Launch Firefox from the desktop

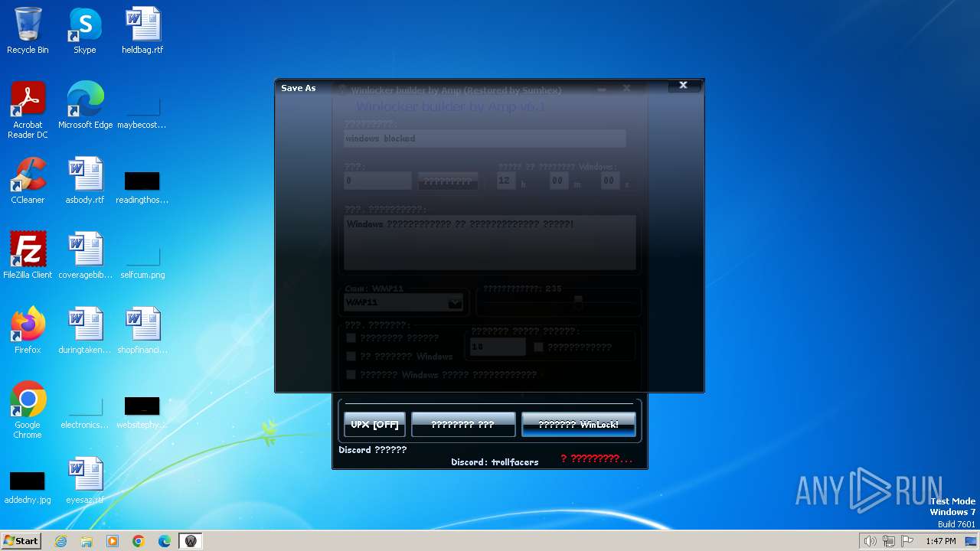point(28,331)
